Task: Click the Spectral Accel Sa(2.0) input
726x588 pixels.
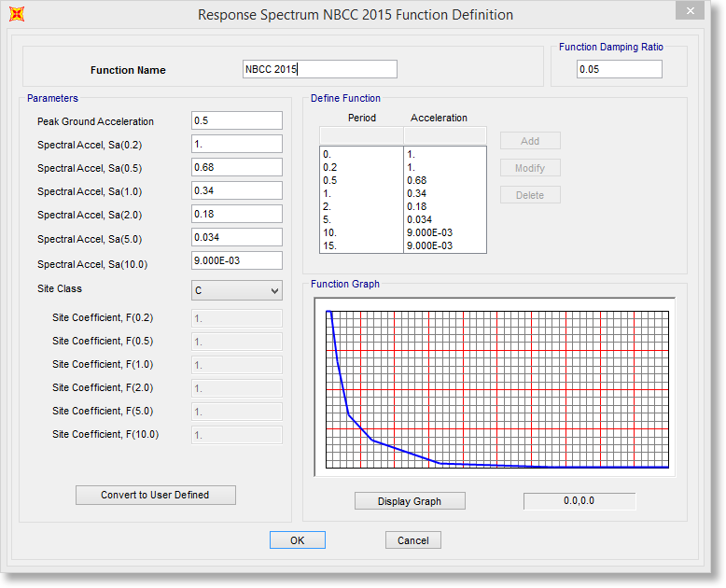Action: pyautogui.click(x=237, y=214)
